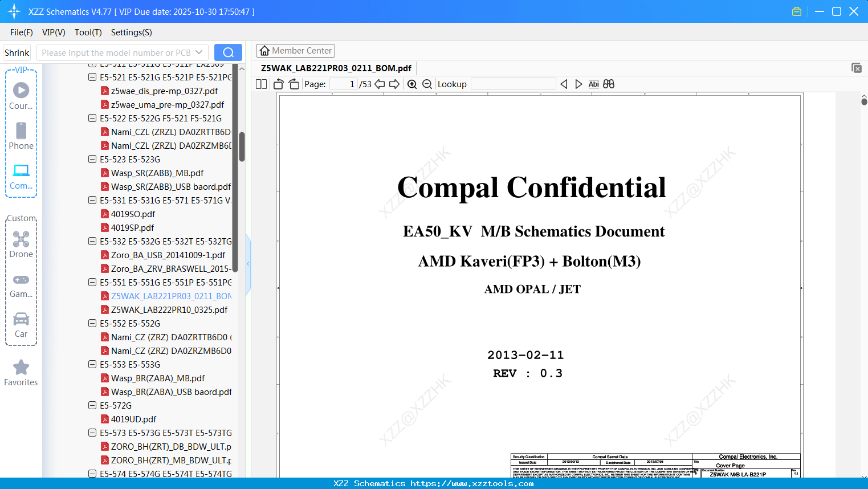Click the binoculars search icon

coord(609,84)
